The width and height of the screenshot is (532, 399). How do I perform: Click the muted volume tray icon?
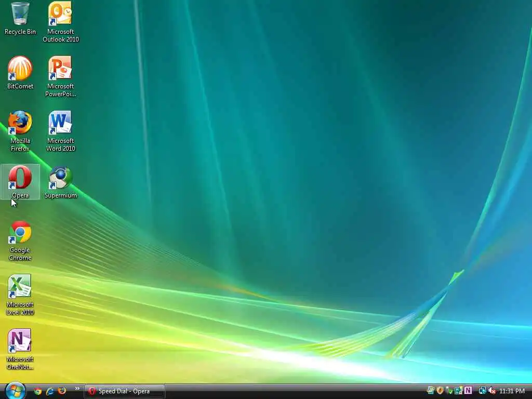(493, 391)
